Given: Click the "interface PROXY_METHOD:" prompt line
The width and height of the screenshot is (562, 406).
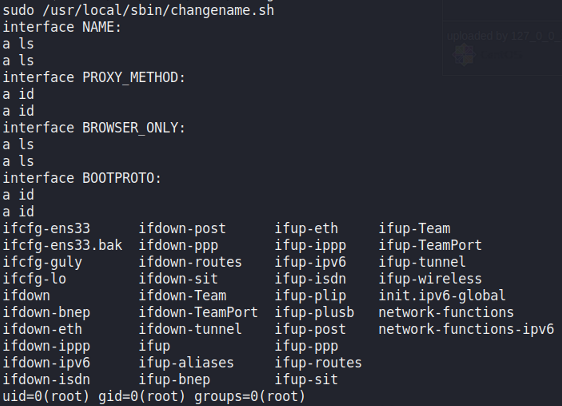Looking at the screenshot, I should tap(94, 77).
